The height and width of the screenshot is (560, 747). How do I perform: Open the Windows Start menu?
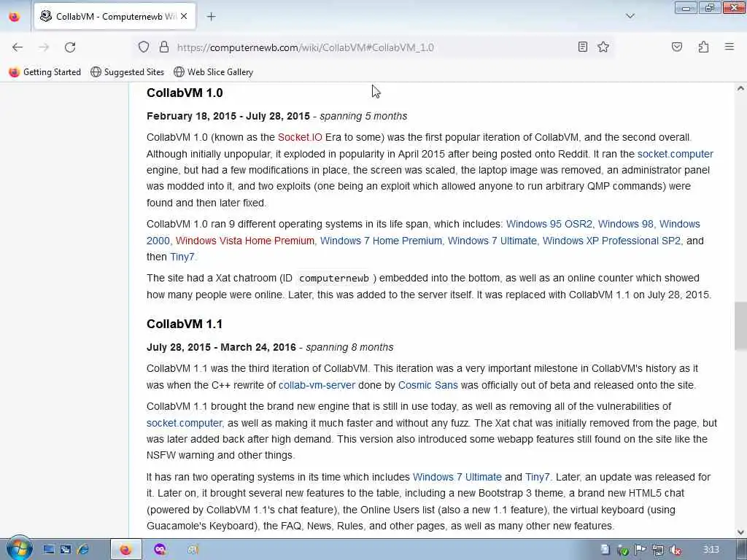coord(19,548)
